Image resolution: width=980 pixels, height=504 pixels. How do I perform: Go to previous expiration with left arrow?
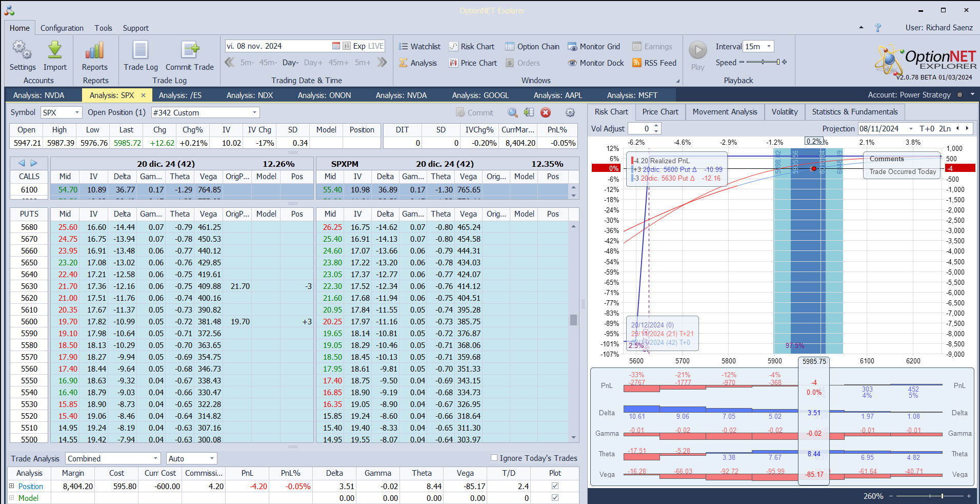point(22,163)
